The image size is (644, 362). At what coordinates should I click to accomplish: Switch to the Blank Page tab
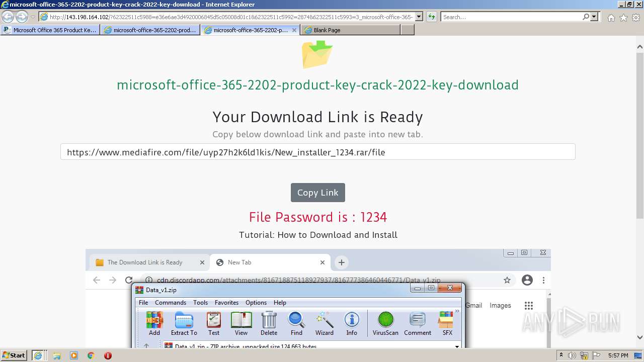350,30
